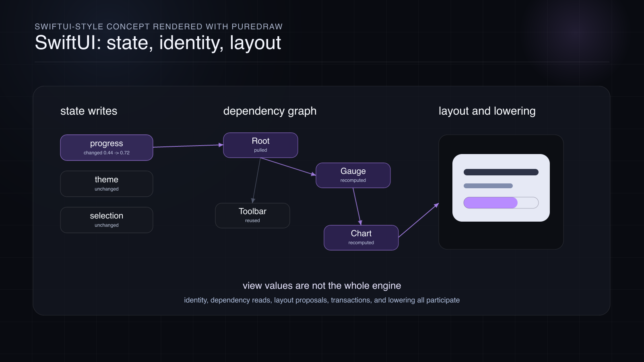Click 'view values are not the whole engine'
This screenshot has height=362, width=644.
[322, 286]
